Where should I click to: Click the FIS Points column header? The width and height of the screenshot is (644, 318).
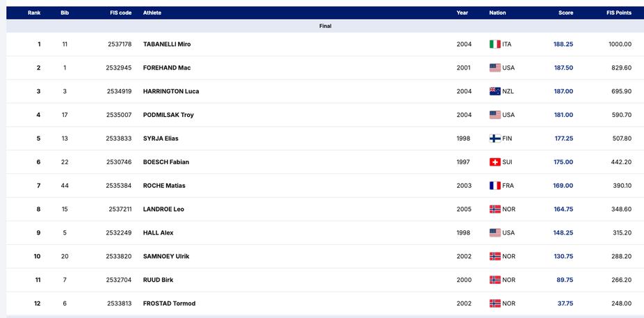[x=619, y=13]
